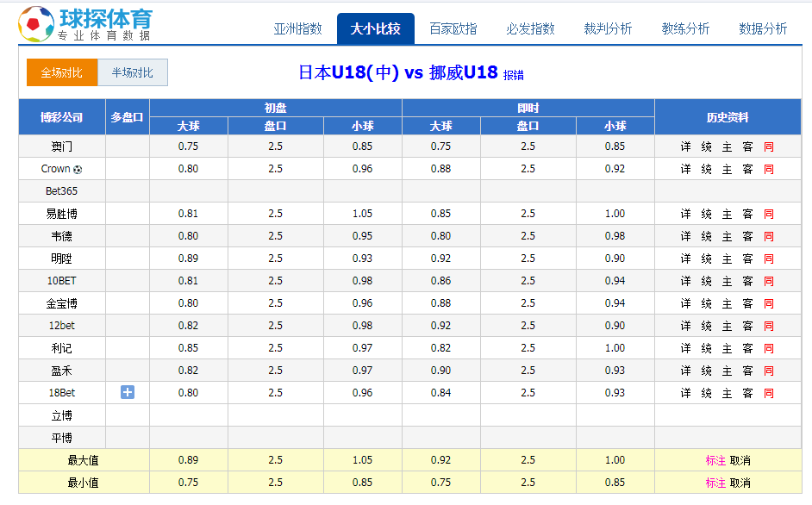The height and width of the screenshot is (505, 812).
Task: Click the 立博 company name
Action: coord(61,415)
